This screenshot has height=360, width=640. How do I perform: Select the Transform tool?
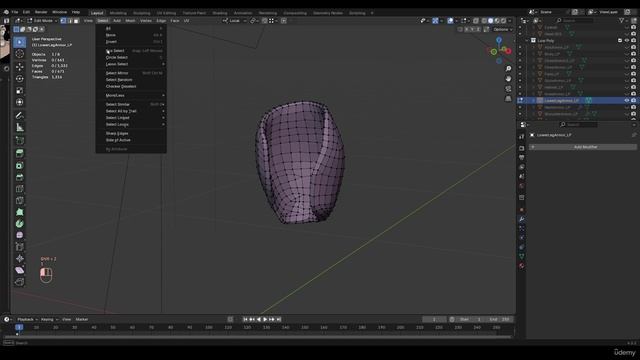pyautogui.click(x=20, y=102)
